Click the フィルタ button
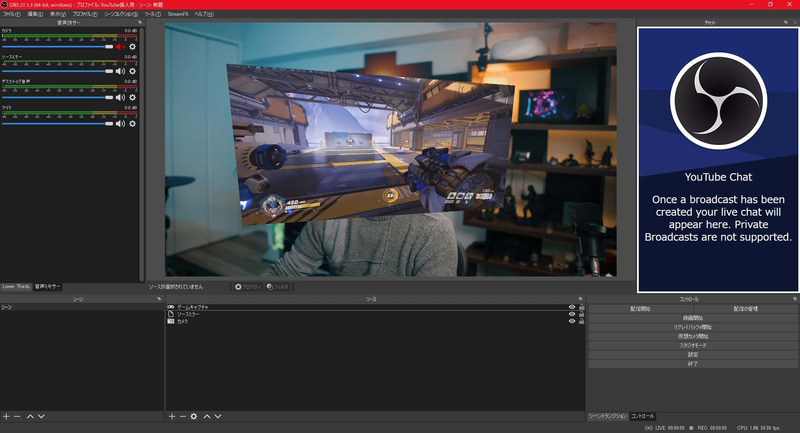The height and width of the screenshot is (433, 800). pyautogui.click(x=278, y=287)
